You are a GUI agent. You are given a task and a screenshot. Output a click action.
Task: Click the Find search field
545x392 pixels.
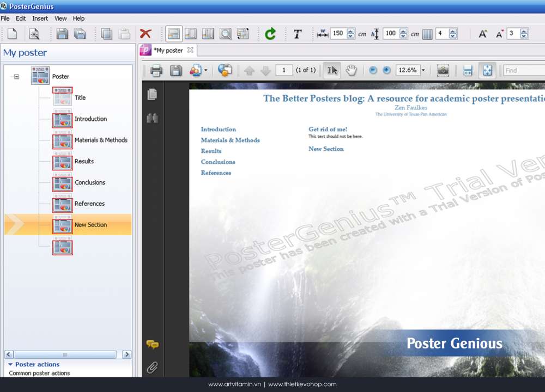(x=523, y=70)
